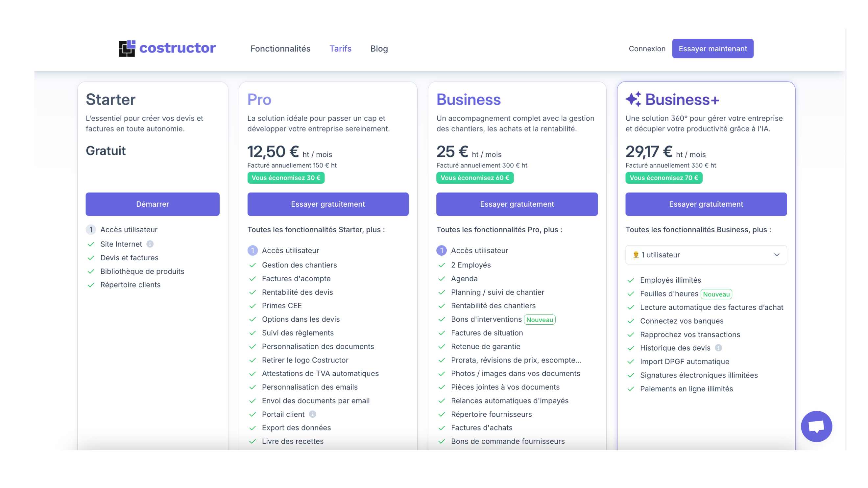This screenshot has height=488, width=868.
Task: Click the Démarrer button for Starter
Action: click(152, 204)
